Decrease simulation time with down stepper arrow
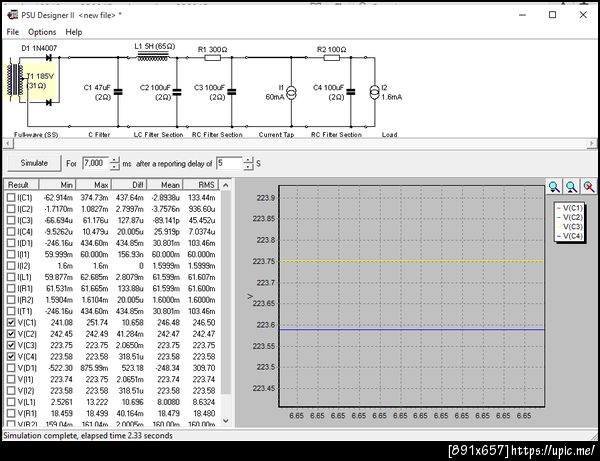Viewport: 600px width, 461px height. (x=114, y=167)
